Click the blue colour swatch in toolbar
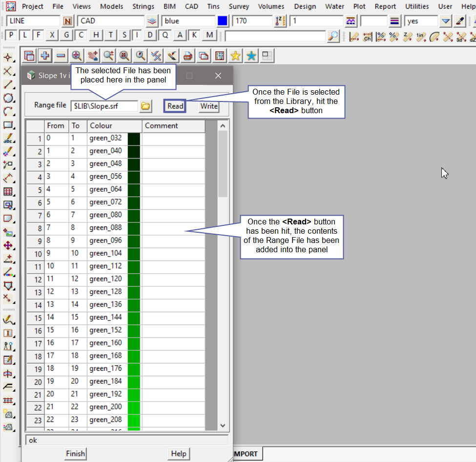This screenshot has width=476, height=462. 223,21
